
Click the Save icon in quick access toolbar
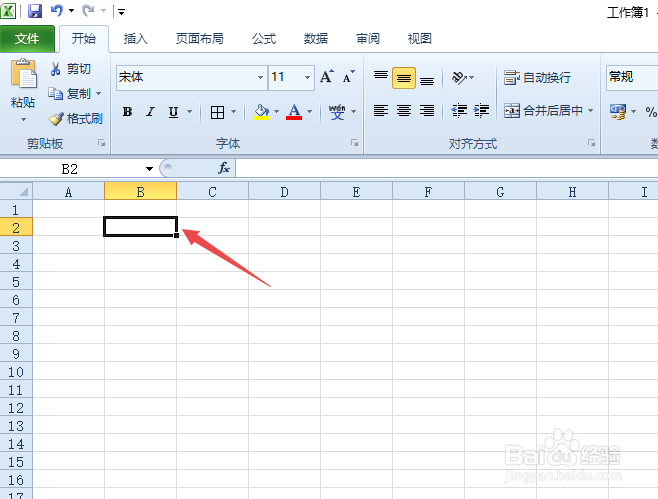pos(35,11)
